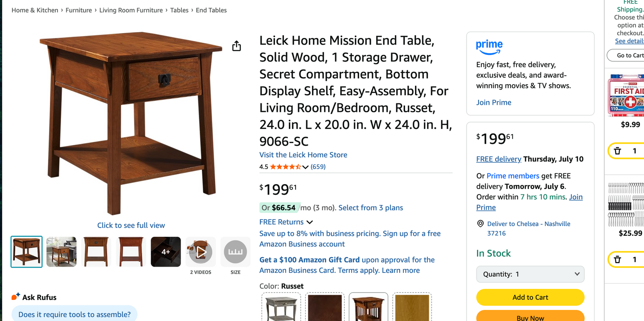Viewport: 644px width, 321px height.
Task: Open the 4+ more images thumbnail
Action: point(166,252)
